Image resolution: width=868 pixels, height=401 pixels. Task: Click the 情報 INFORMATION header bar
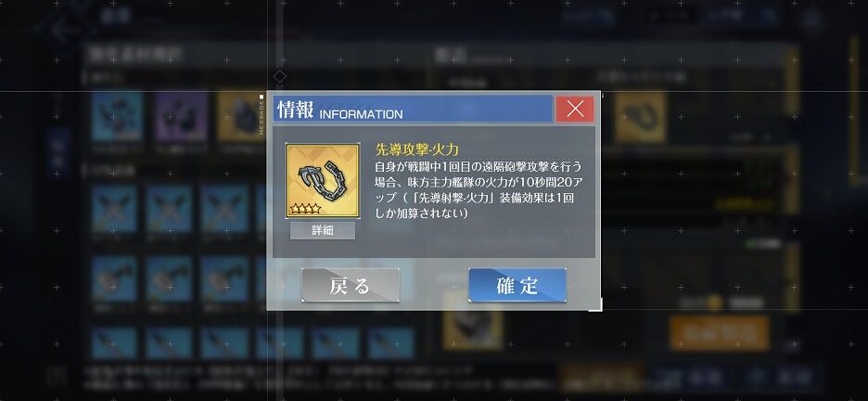coord(413,109)
